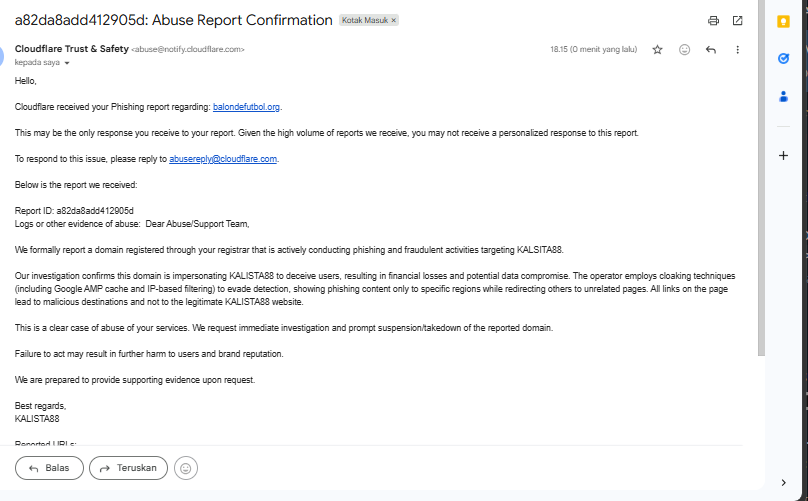Remove the Kotak Masuk label

pyautogui.click(x=394, y=21)
